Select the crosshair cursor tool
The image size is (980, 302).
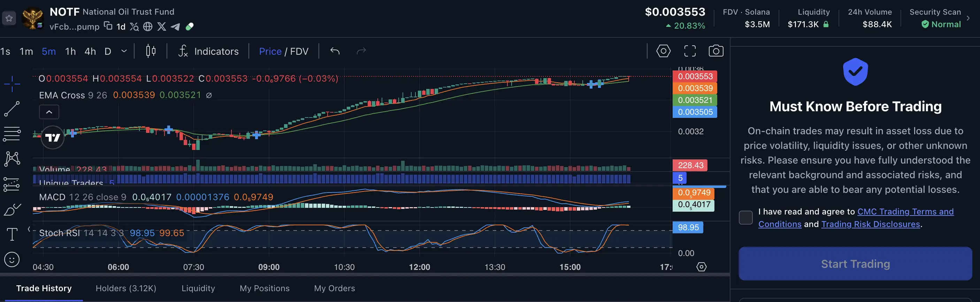tap(12, 83)
